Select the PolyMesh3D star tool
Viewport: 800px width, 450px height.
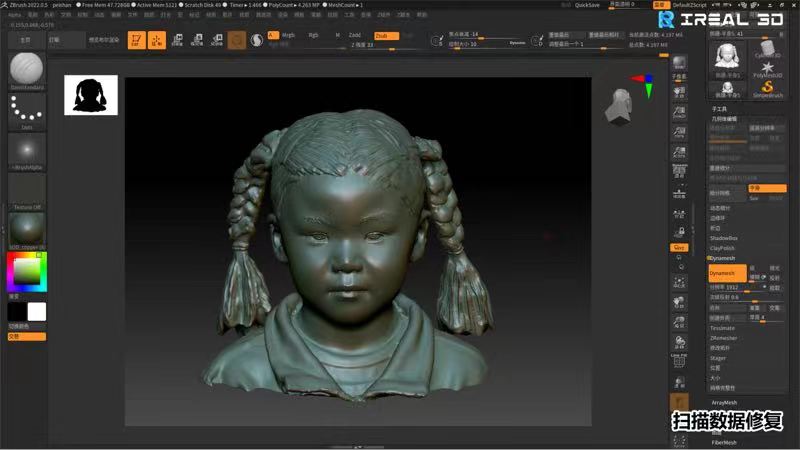pyautogui.click(x=767, y=70)
